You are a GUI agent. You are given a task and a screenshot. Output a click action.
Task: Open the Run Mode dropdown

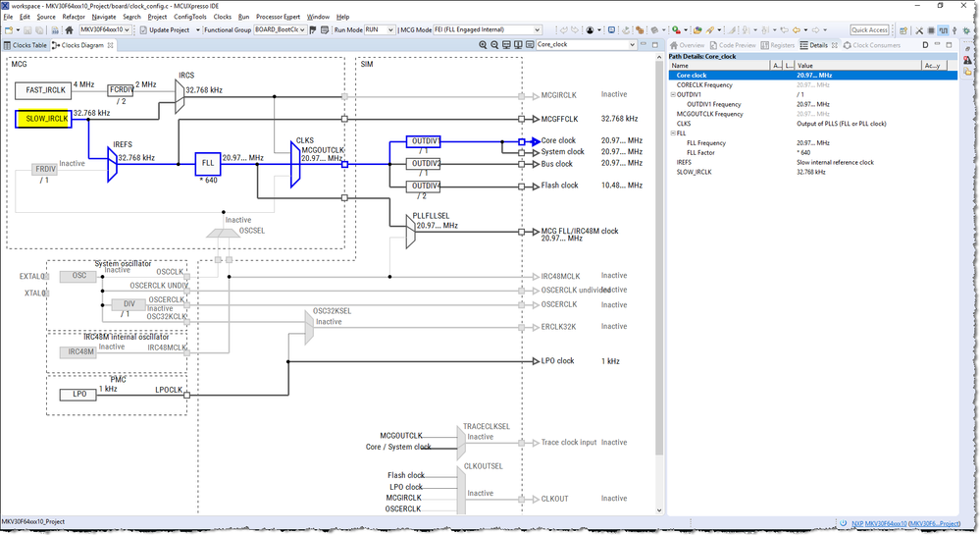pos(379,30)
